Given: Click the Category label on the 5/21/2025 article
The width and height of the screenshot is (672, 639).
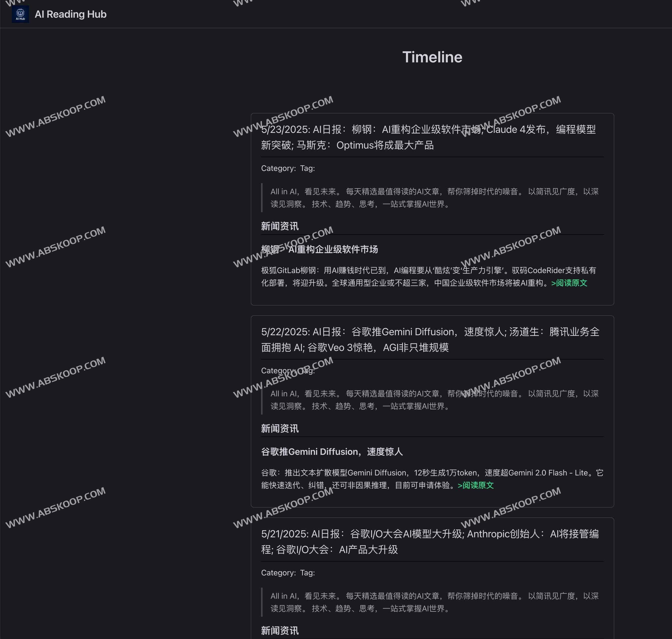Looking at the screenshot, I should pos(278,573).
